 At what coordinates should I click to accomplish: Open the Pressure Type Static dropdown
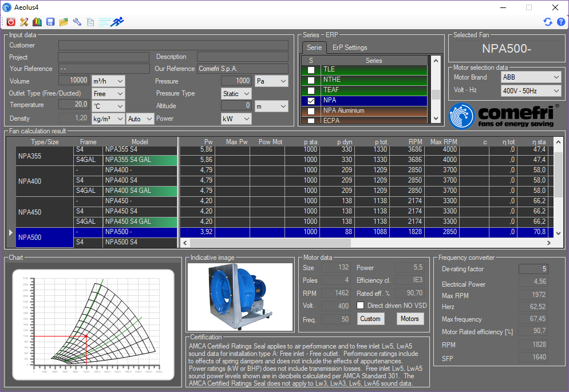pyautogui.click(x=236, y=93)
